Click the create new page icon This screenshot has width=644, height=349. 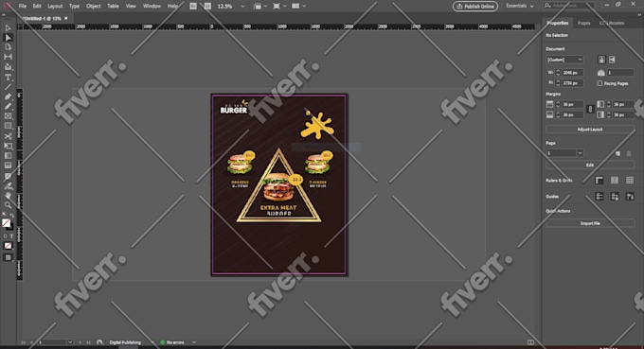click(x=617, y=153)
